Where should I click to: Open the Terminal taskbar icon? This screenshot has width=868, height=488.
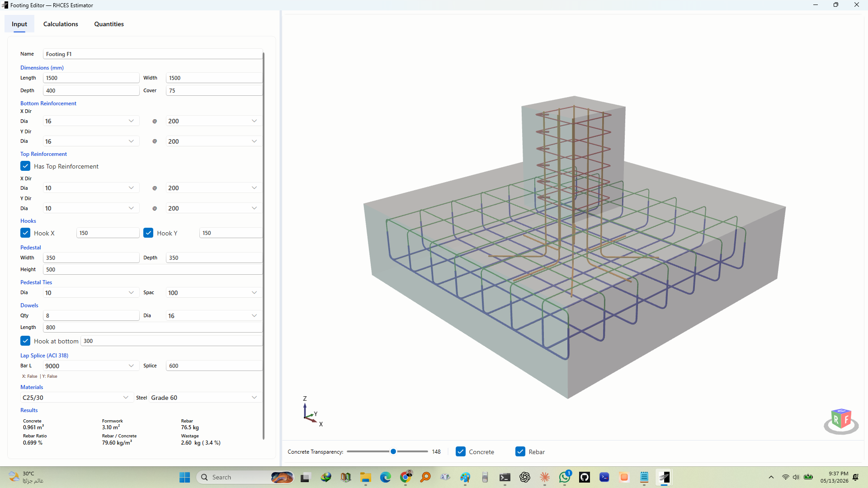pos(505,477)
